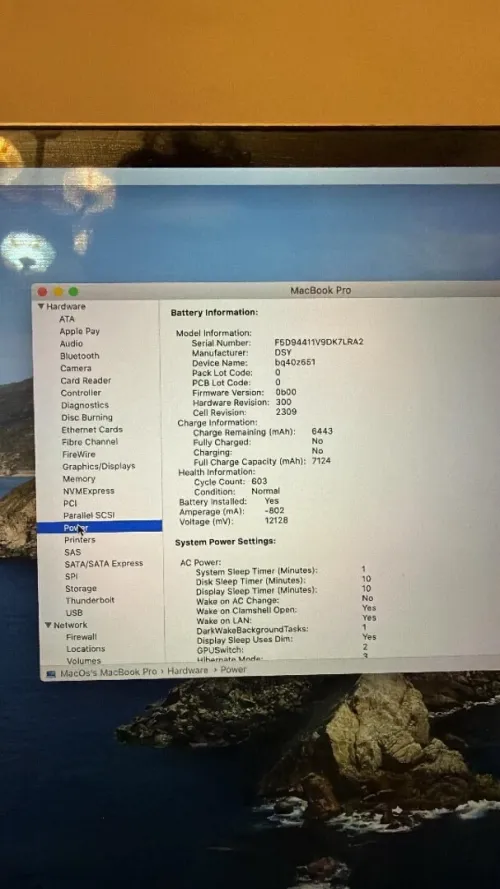The width and height of the screenshot is (500, 889).
Task: Select Bluetooth in the sidebar
Action: [80, 356]
